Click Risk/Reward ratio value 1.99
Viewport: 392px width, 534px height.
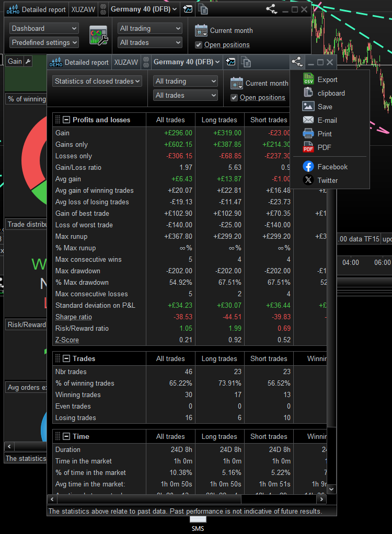pyautogui.click(x=235, y=329)
